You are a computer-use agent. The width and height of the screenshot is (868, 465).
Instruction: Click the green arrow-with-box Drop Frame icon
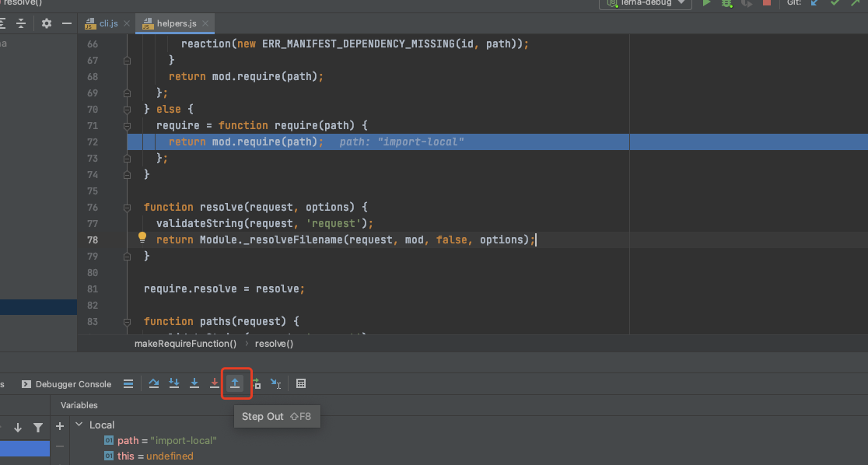[256, 383]
